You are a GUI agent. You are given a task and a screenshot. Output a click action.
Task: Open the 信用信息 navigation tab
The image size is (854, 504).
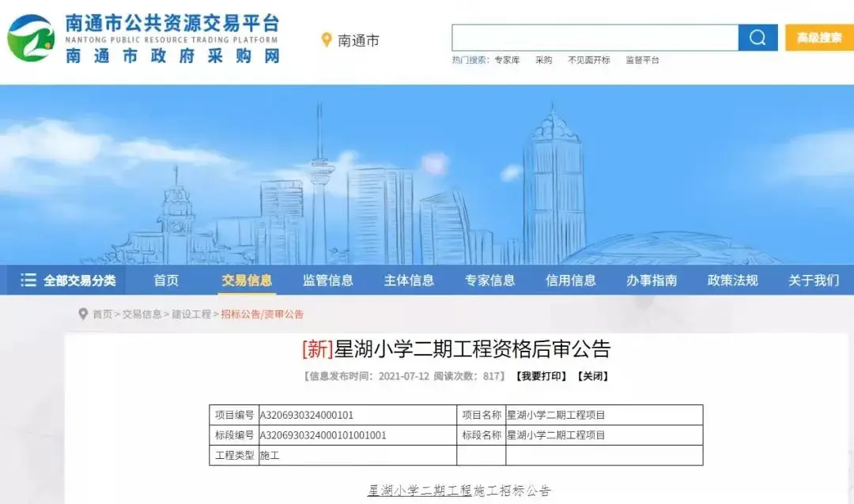(x=571, y=280)
